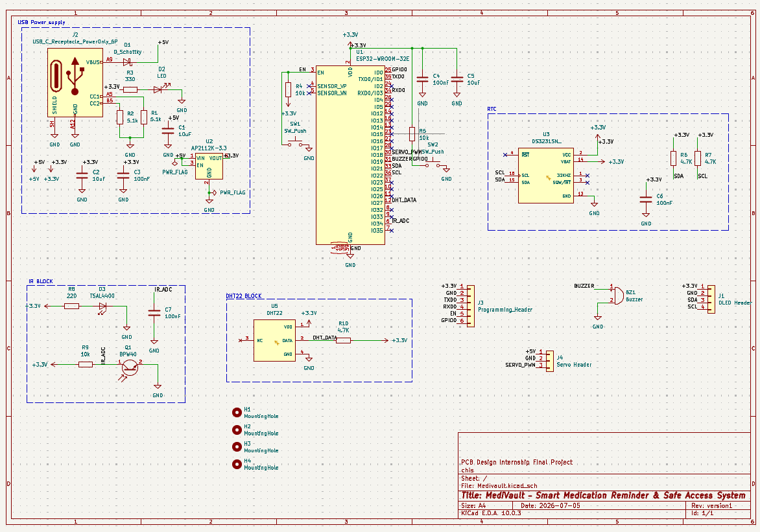The image size is (760, 532).
Task: Click the "Size: A4" field
Action: coord(473,505)
